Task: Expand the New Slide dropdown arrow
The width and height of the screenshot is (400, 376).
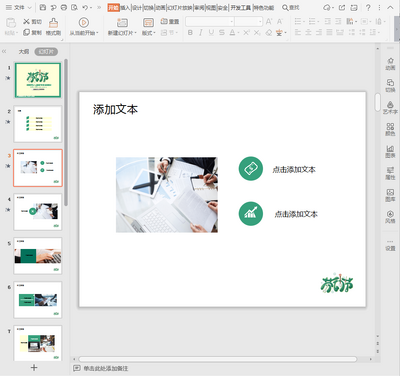Action: 135,33
